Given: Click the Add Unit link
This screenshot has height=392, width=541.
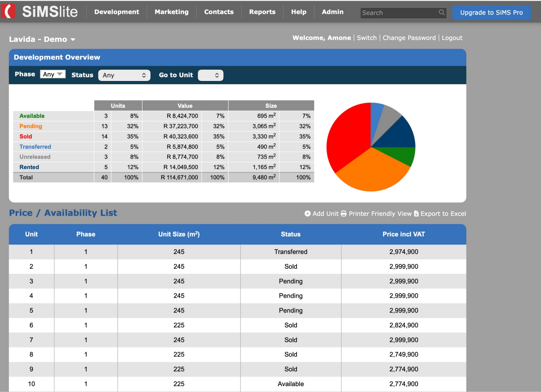Looking at the screenshot, I should [325, 213].
